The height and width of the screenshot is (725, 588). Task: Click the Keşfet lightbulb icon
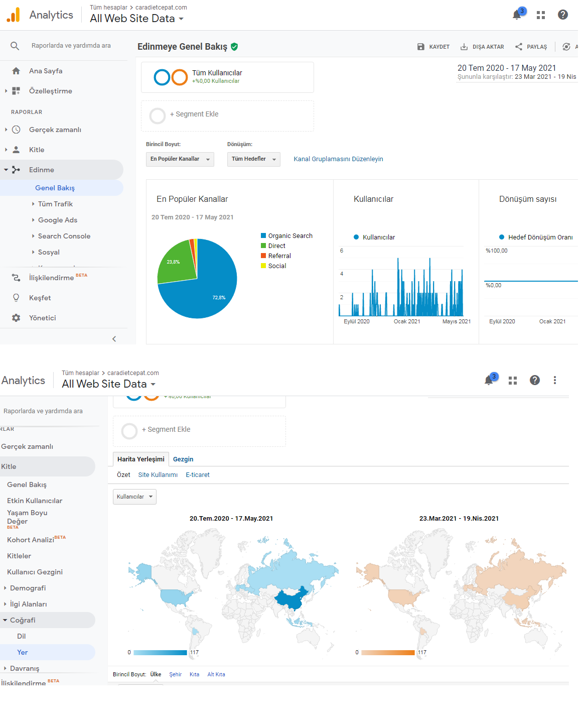tap(16, 298)
